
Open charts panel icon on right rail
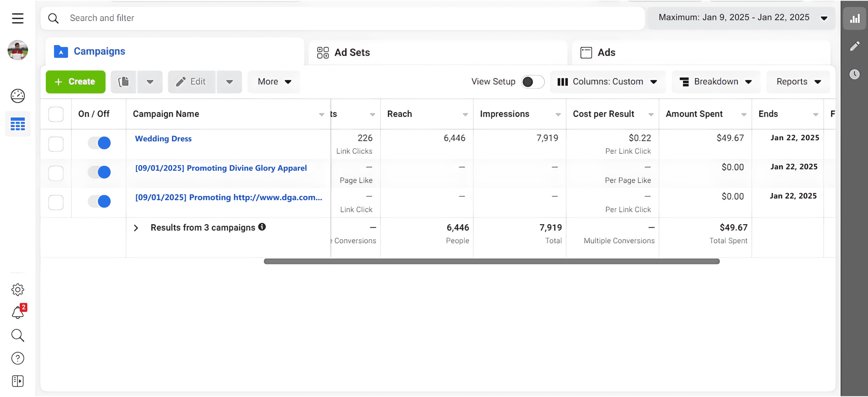click(x=854, y=19)
